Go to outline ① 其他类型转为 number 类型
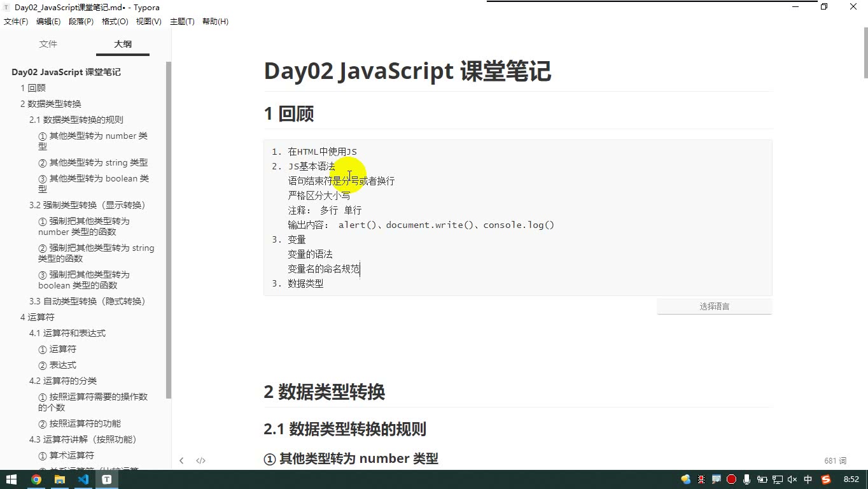The width and height of the screenshot is (868, 489). (x=93, y=141)
